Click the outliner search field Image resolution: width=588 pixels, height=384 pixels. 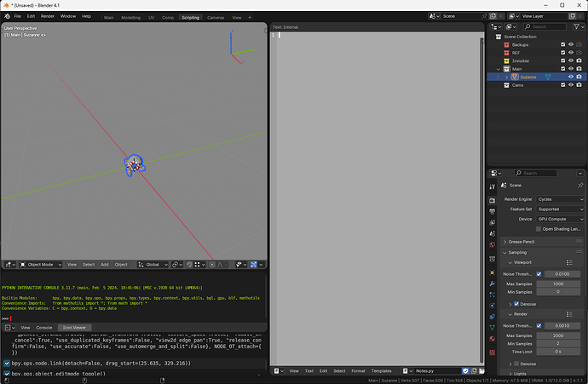(545, 26)
